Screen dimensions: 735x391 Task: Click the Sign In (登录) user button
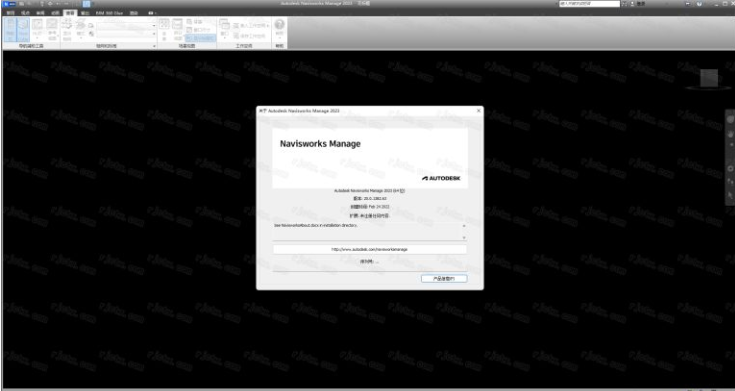638,4
